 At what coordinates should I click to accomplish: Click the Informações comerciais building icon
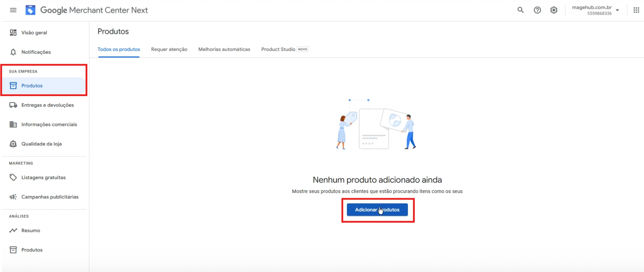click(13, 124)
